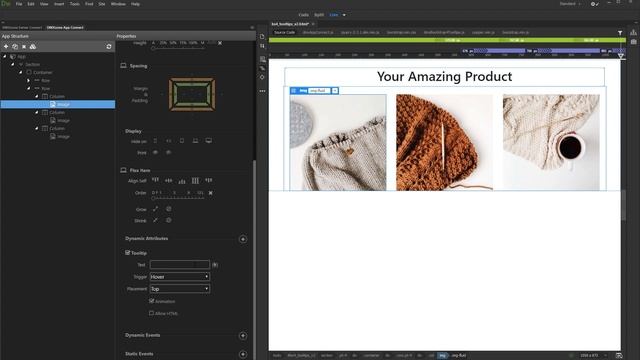Screen dimensions: 640x360
Task: Toggle the second Print eye icon
Action: point(168,153)
